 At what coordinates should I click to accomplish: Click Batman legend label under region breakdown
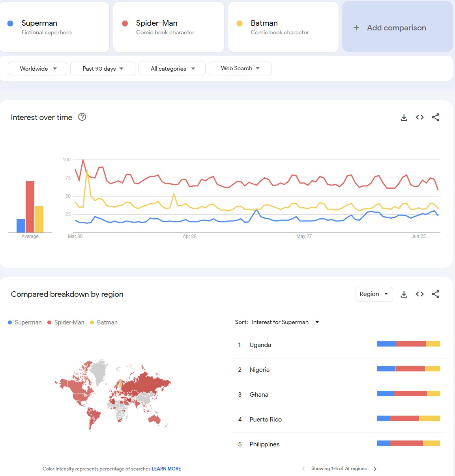107,322
